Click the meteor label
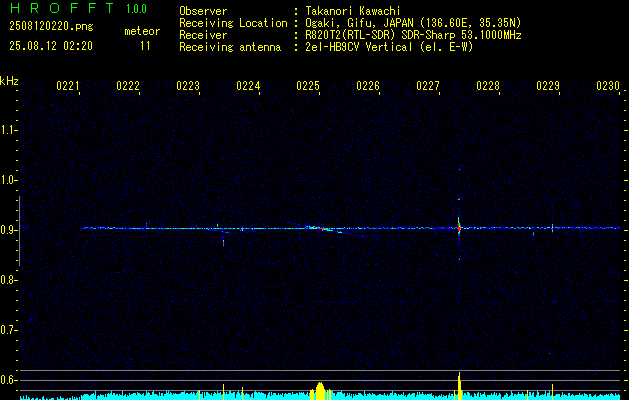 click(x=142, y=31)
